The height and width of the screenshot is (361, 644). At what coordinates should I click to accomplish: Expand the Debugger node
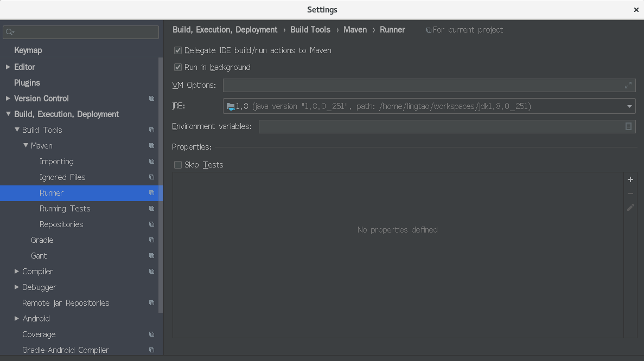pos(16,287)
